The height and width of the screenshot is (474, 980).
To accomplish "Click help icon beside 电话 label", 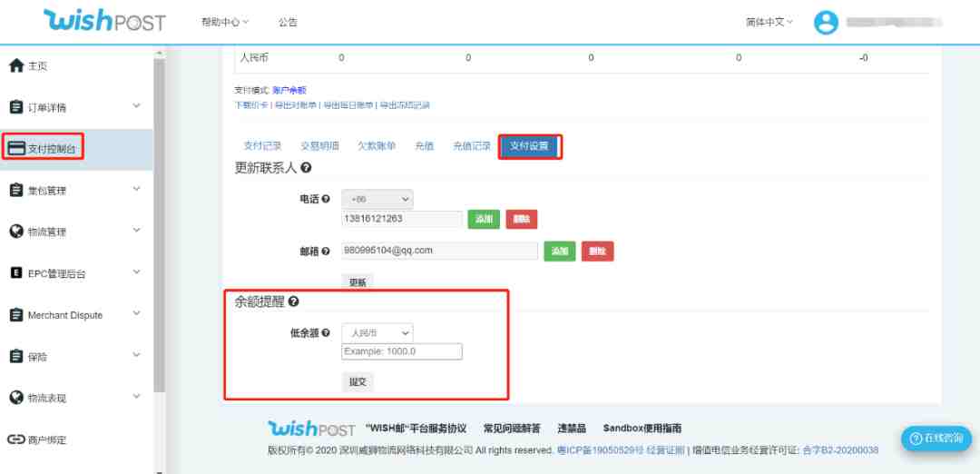I will 325,200.
